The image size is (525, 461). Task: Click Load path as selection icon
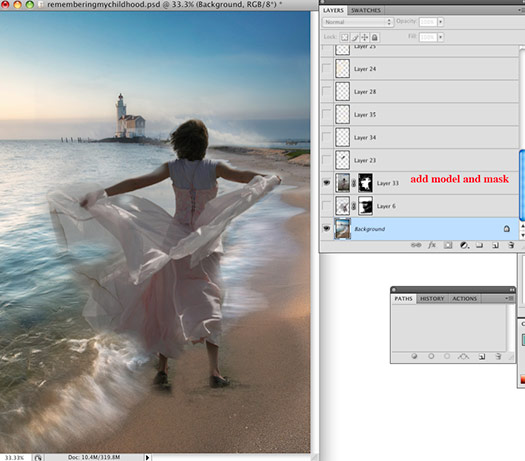pos(447,356)
